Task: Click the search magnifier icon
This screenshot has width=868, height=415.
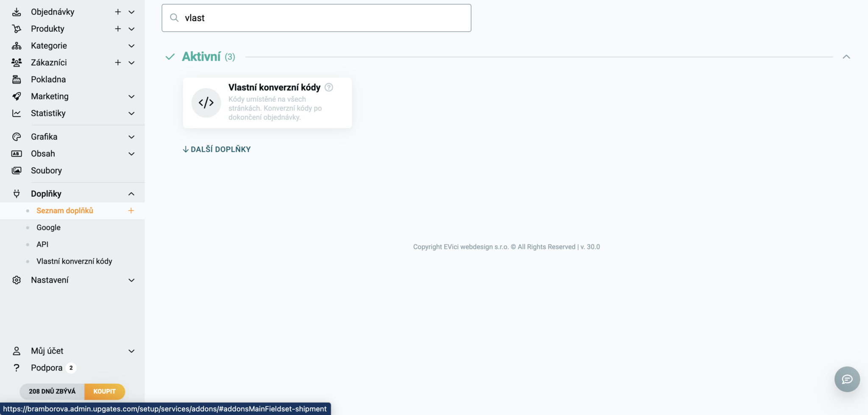Action: (174, 18)
